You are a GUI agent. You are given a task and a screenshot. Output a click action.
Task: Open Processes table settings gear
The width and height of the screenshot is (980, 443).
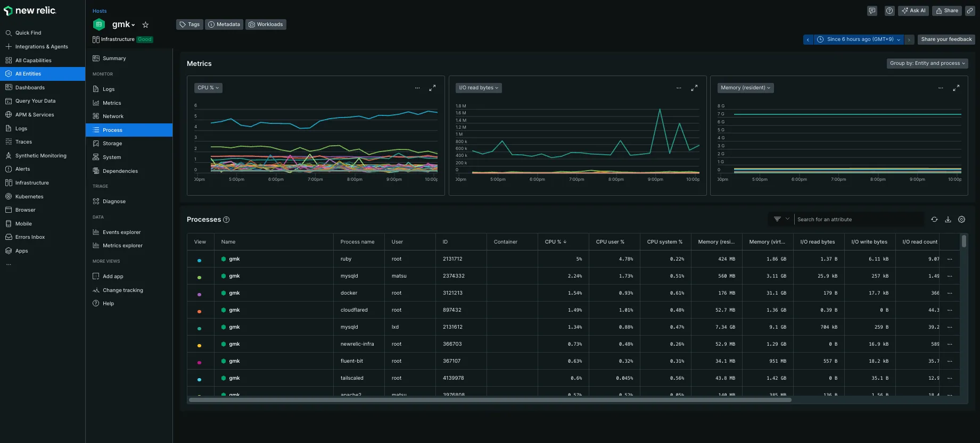click(961, 220)
